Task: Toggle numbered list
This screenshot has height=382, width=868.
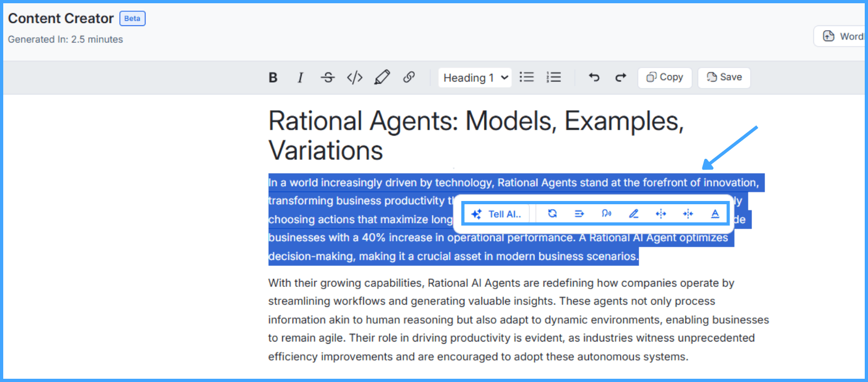Action: 554,77
